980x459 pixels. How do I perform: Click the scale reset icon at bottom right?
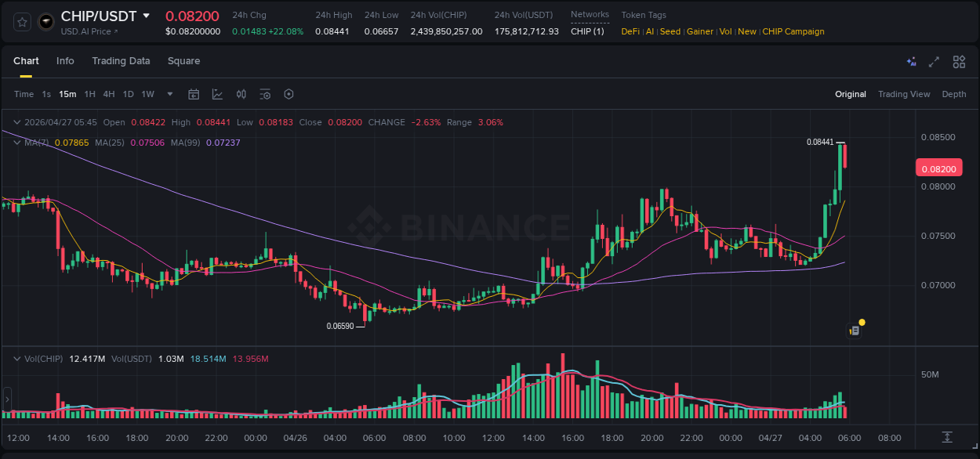947,437
